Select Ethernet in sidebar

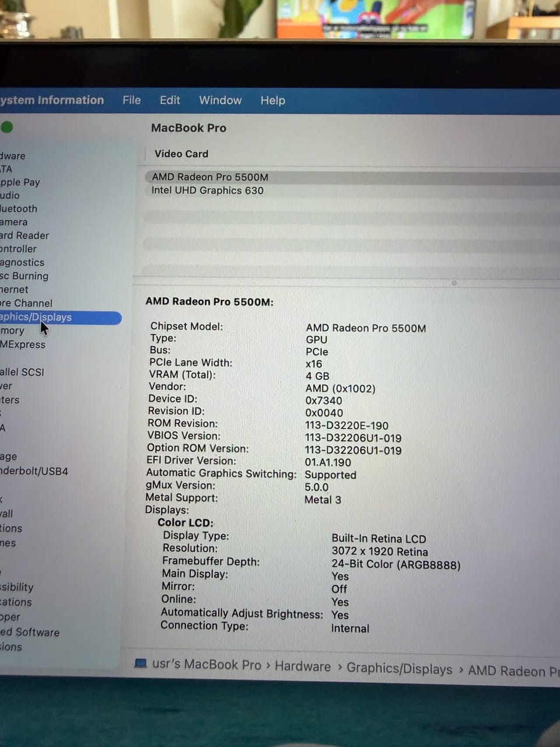point(14,289)
